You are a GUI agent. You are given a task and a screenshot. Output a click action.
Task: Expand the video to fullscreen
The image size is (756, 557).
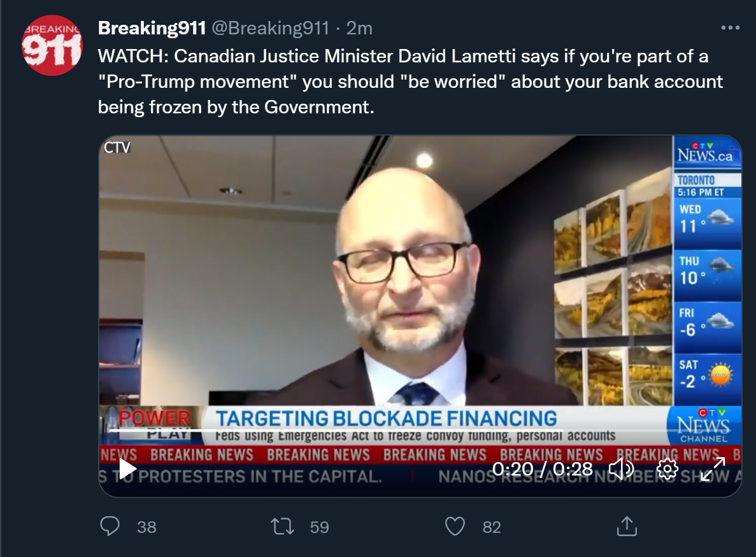(x=713, y=469)
